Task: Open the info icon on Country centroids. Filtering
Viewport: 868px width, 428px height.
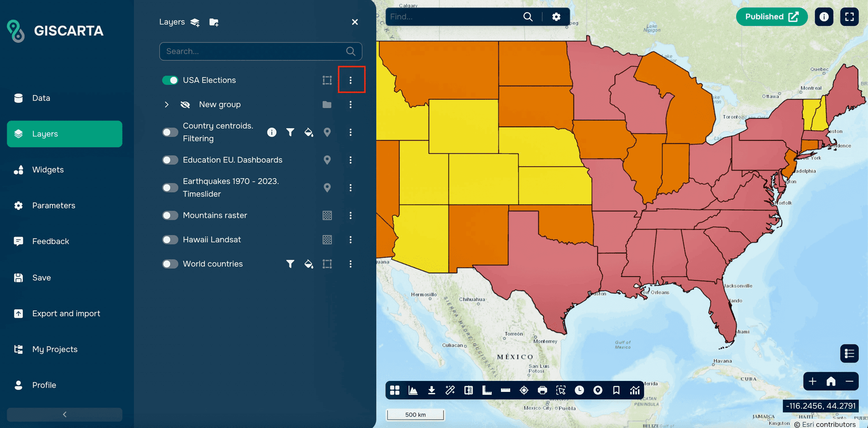Action: click(272, 132)
